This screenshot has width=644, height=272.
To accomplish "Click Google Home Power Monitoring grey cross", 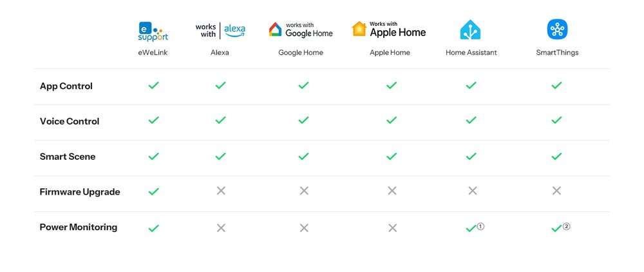I will 304,228.
